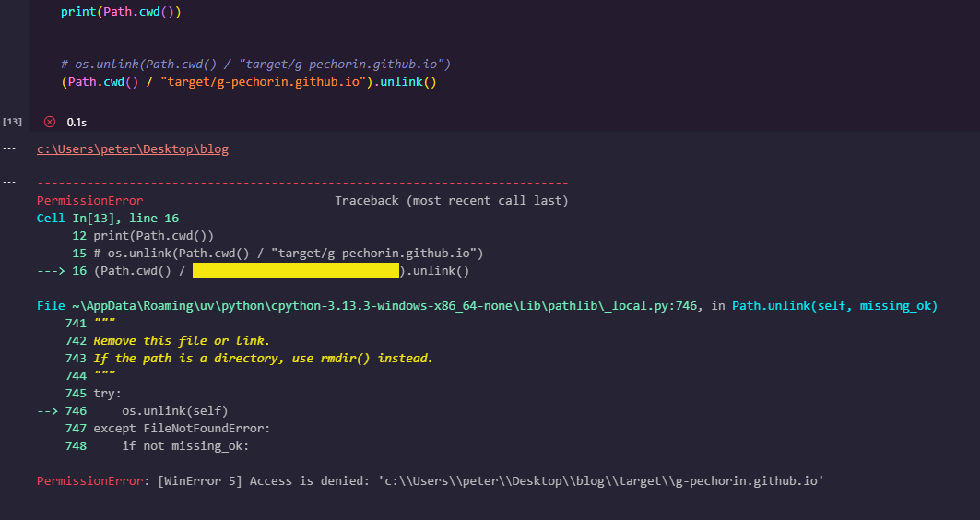Click the "Remove this file or link." docstring
The height and width of the screenshot is (520, 980).
coord(182,341)
